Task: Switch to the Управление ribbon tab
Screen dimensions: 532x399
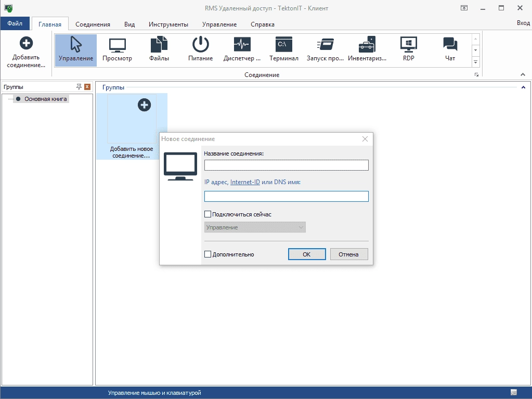Action: (x=219, y=24)
